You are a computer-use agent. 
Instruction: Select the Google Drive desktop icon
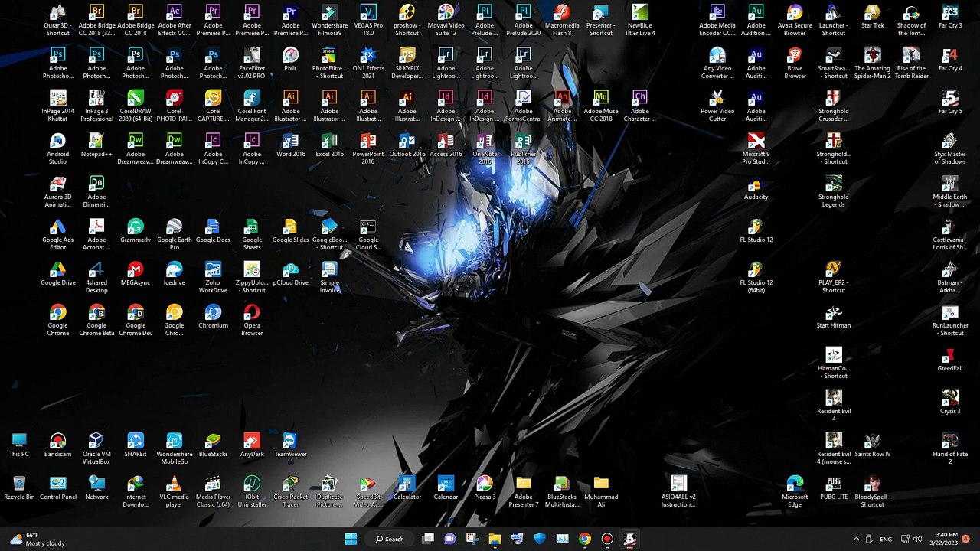pos(58,273)
